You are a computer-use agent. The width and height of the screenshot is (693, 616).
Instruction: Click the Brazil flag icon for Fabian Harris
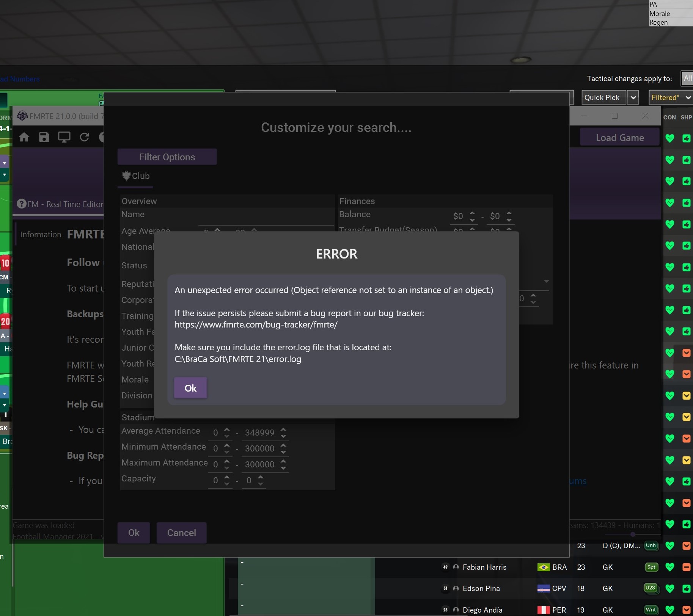tap(544, 567)
